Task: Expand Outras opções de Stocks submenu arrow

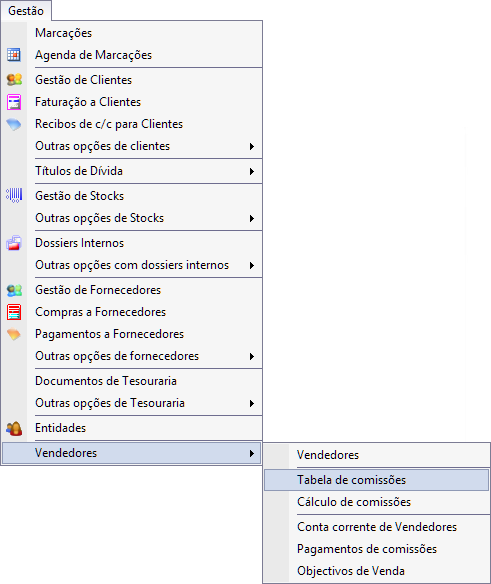Action: tap(252, 218)
